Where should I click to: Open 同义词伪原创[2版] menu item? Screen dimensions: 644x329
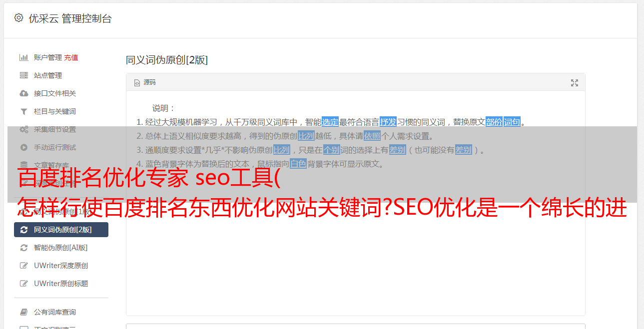coord(61,230)
